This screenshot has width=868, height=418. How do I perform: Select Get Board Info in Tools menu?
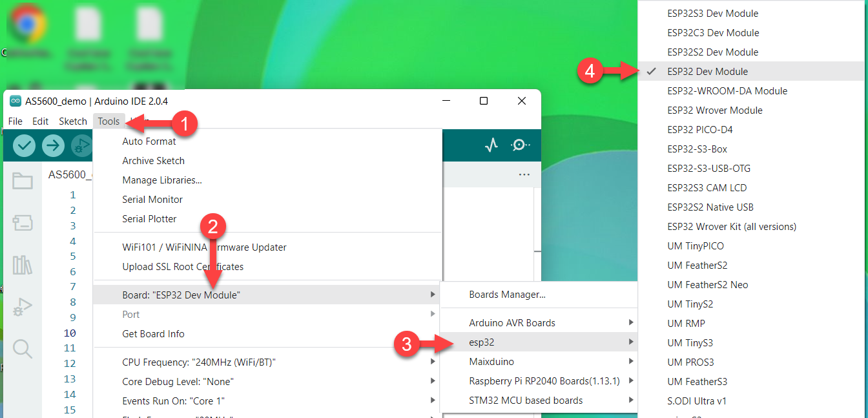267,334
